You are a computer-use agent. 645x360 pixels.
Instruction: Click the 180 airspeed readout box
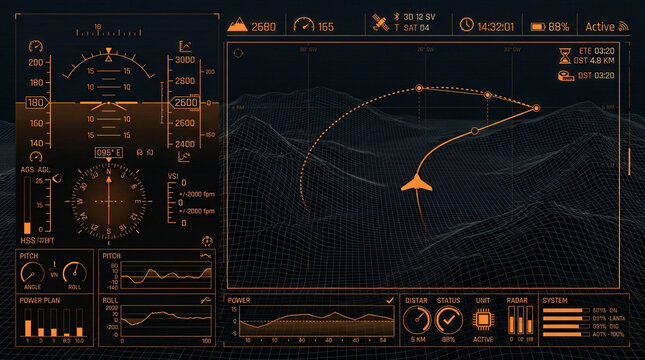click(36, 102)
